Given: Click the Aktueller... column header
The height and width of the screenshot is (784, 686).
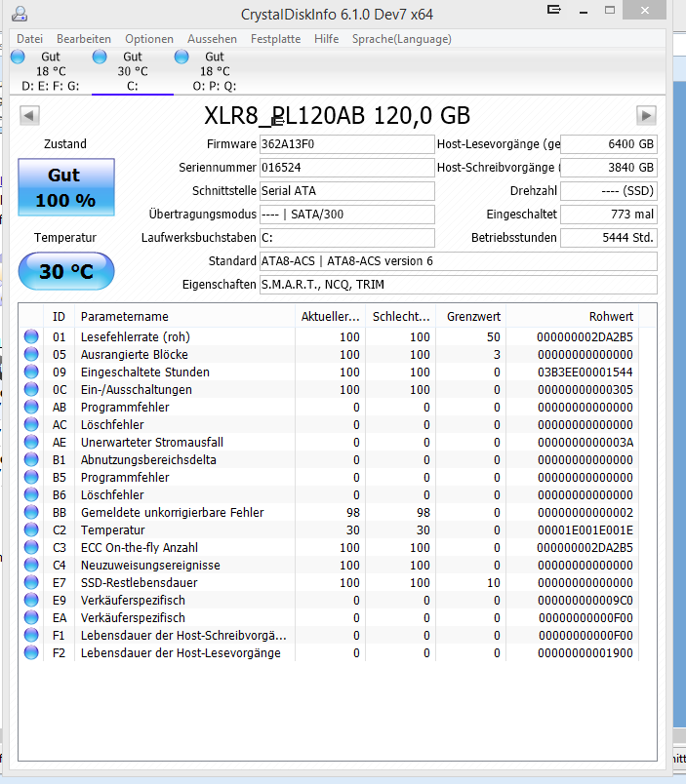Looking at the screenshot, I should point(330,317).
